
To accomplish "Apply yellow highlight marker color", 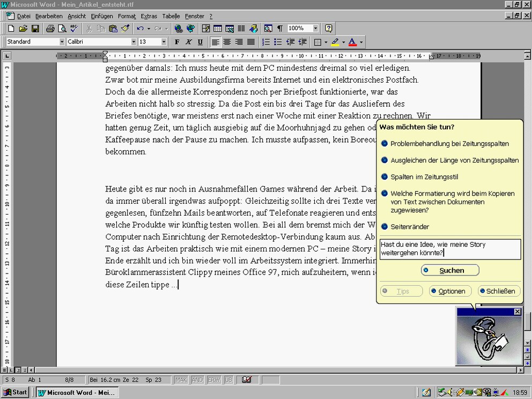I will (x=335, y=42).
